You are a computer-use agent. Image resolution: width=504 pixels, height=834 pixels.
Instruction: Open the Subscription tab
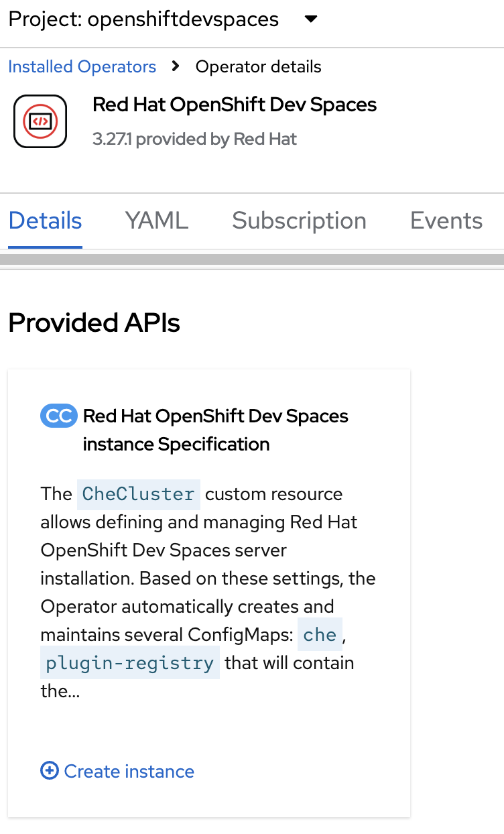click(x=299, y=221)
